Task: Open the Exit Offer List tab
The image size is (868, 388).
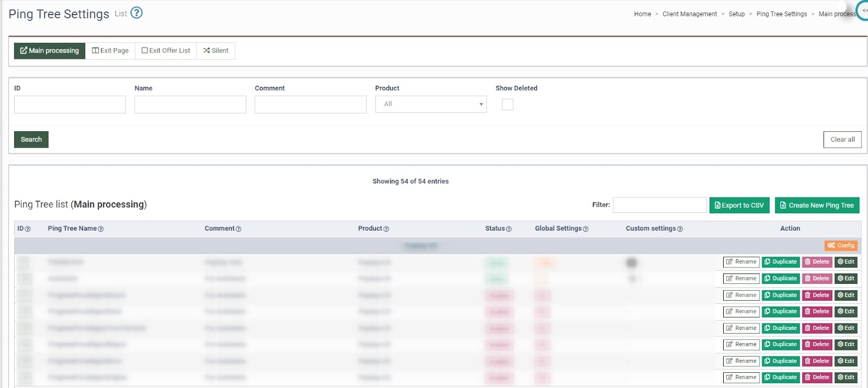Action: [x=166, y=50]
